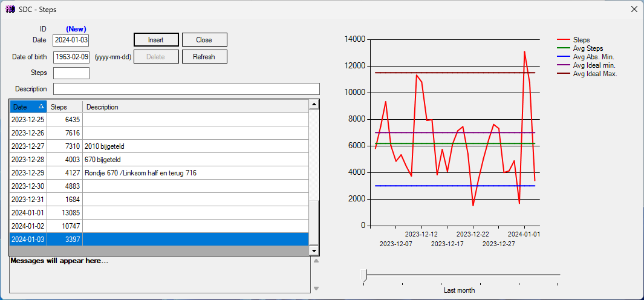The width and height of the screenshot is (644, 300).
Task: Click the red Steps legend swatch
Action: pos(564,40)
